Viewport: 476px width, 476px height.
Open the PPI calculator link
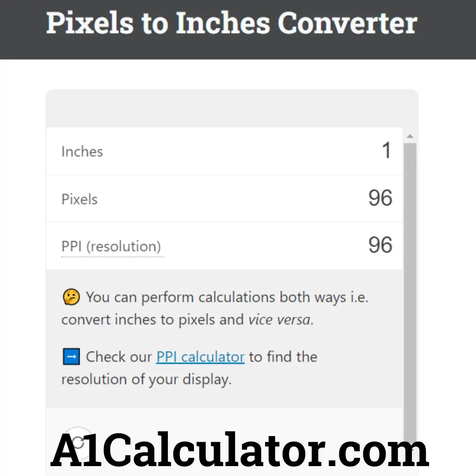(200, 357)
